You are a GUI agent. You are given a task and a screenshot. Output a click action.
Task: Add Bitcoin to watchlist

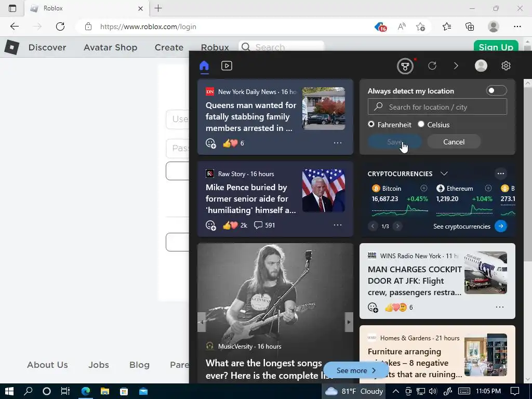click(424, 188)
